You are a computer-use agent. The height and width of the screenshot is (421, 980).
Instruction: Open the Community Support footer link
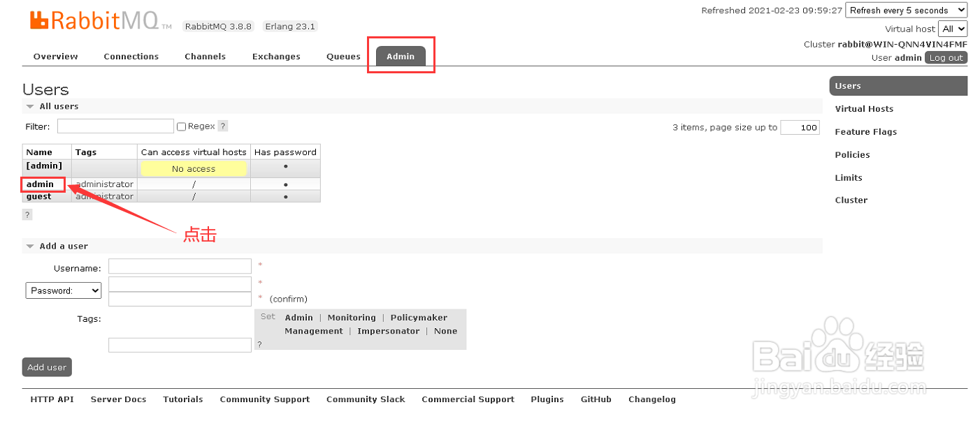265,399
